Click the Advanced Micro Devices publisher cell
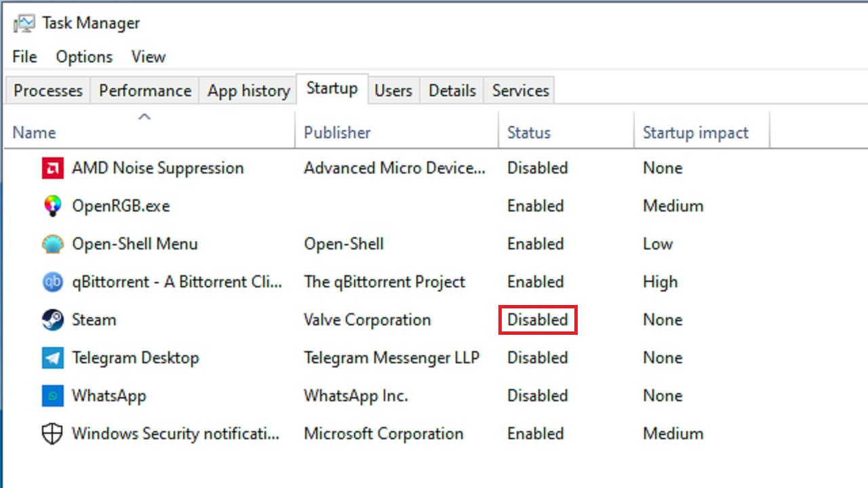Viewport: 868px width, 488px height. (x=395, y=168)
